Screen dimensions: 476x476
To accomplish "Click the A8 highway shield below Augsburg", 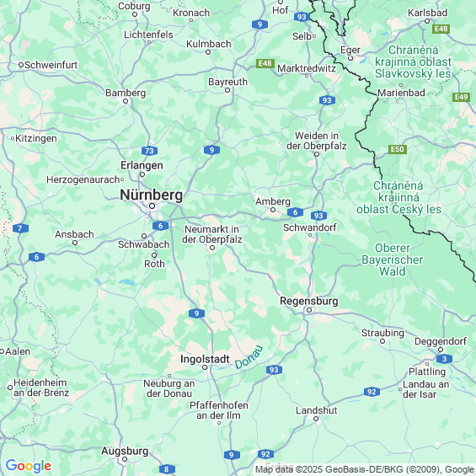I will coord(167,469).
